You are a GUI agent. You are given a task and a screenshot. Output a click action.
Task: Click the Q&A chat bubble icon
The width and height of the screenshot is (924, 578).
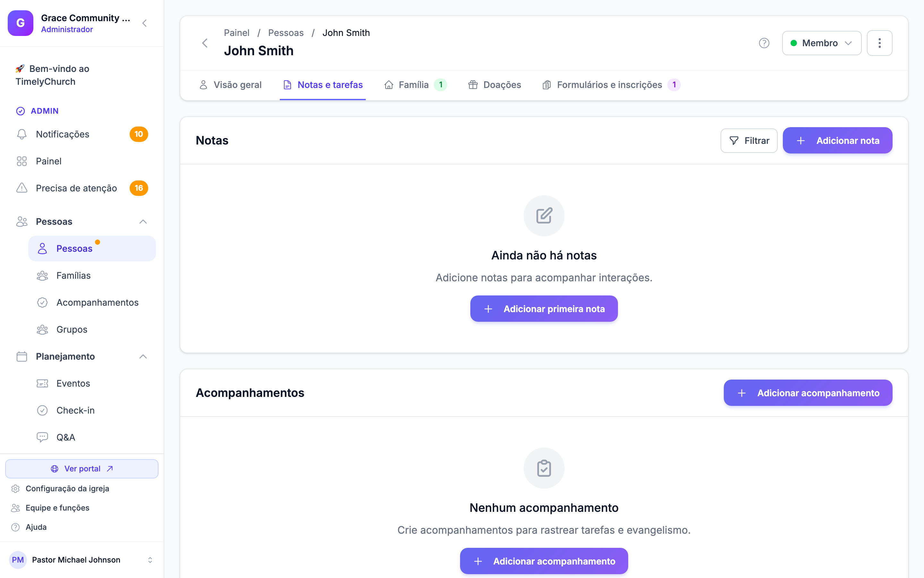coord(42,437)
